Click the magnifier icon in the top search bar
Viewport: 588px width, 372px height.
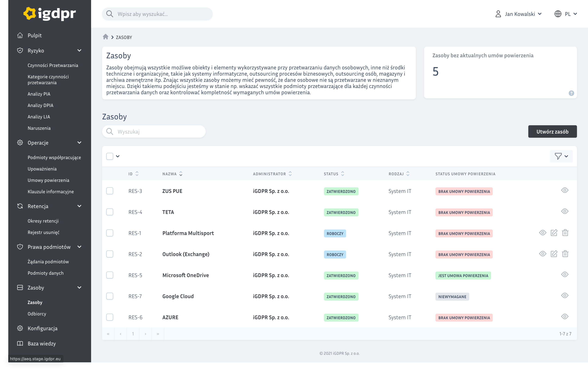click(x=110, y=14)
